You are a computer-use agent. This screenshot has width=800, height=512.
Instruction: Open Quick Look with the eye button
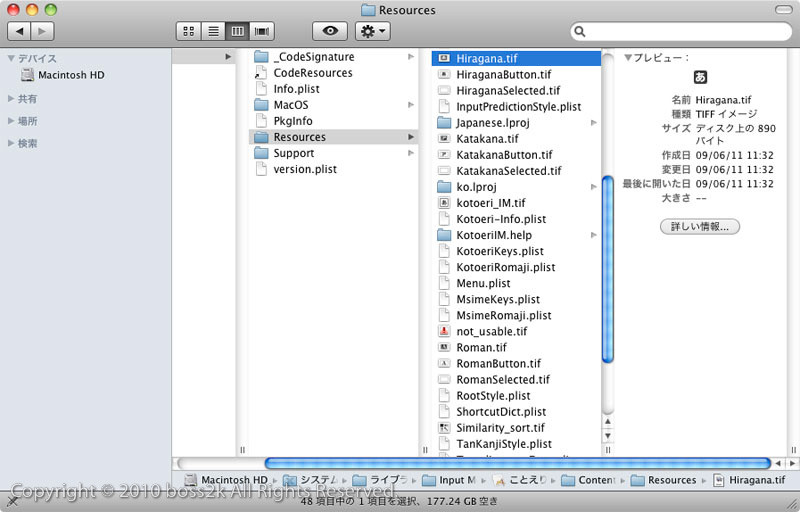tap(330, 32)
